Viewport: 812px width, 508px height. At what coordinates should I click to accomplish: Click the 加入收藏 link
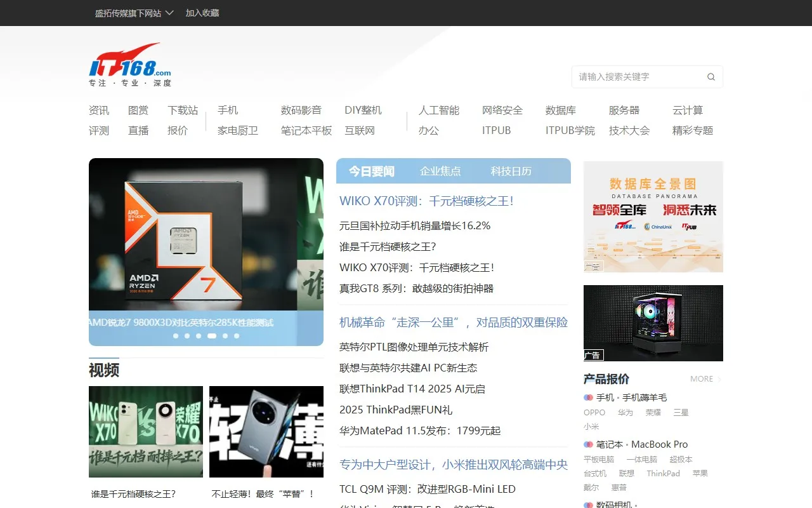point(202,13)
